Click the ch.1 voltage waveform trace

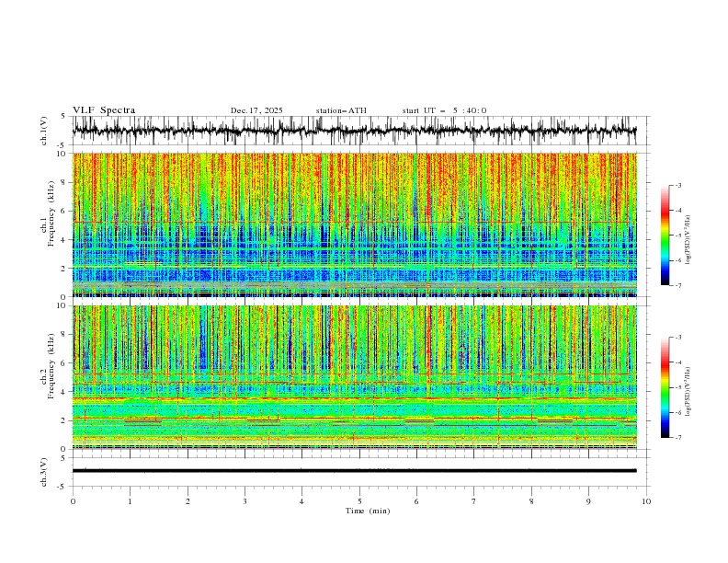point(354,131)
